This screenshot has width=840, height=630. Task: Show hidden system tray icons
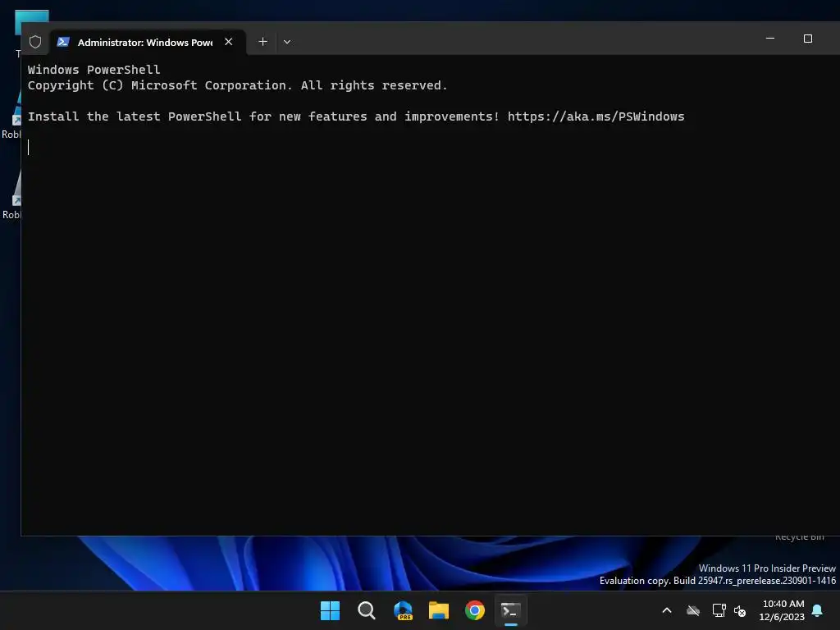click(667, 610)
